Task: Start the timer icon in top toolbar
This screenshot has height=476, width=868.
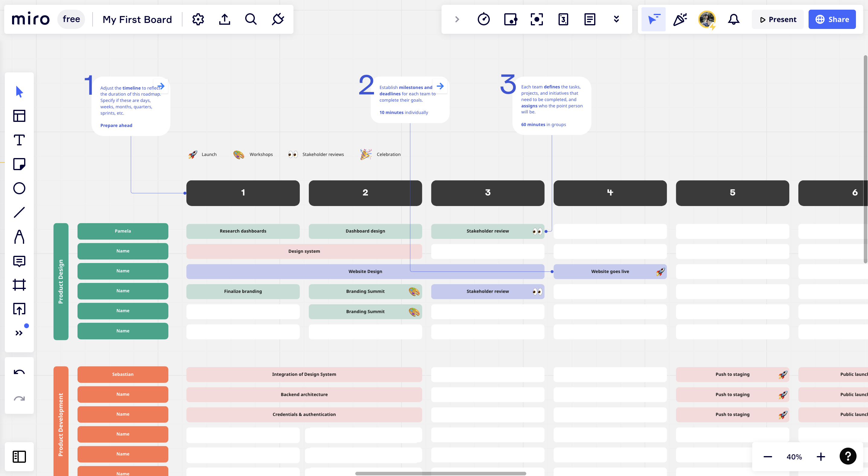Action: tap(483, 19)
